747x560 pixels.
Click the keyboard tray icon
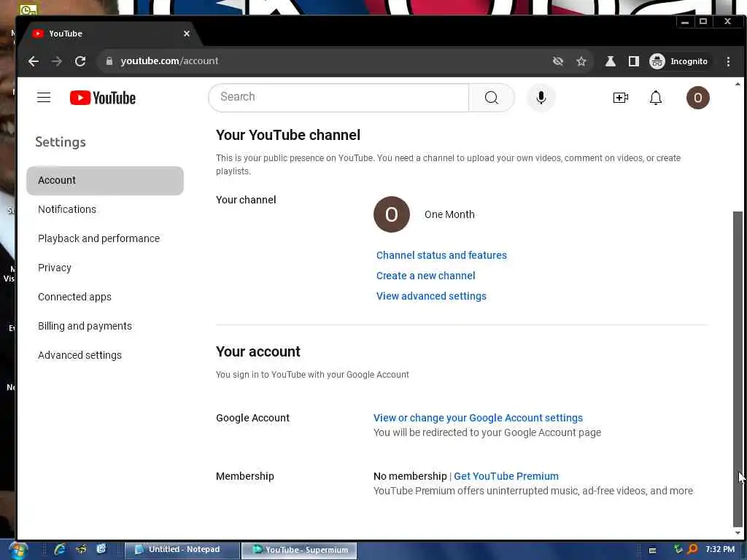[x=652, y=551]
